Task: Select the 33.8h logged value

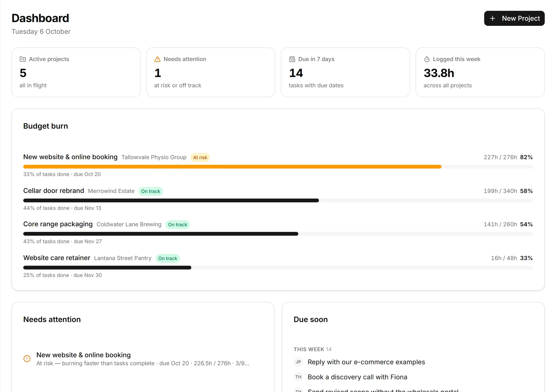Action: pos(439,73)
